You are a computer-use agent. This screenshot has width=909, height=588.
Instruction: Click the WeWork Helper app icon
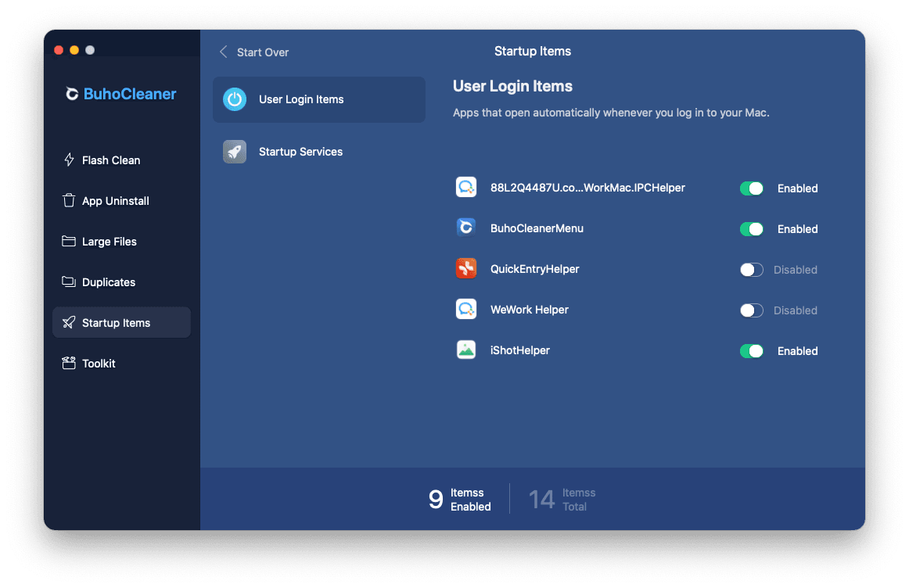pos(466,309)
